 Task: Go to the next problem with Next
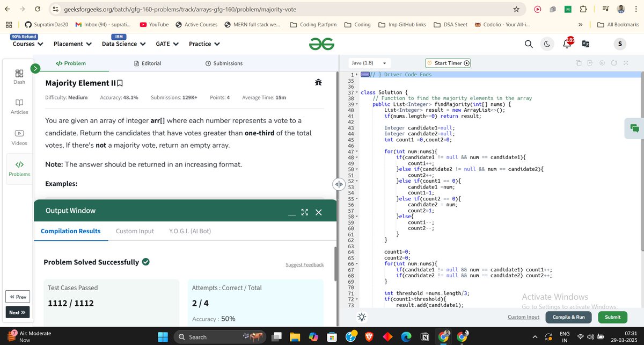17,312
